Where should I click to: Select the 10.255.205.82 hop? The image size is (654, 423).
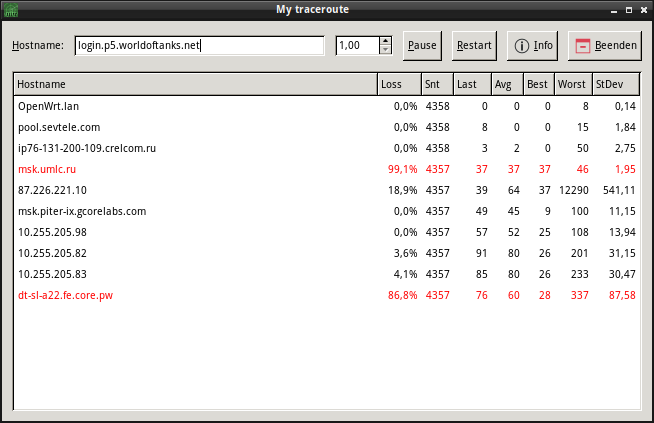tap(327, 253)
